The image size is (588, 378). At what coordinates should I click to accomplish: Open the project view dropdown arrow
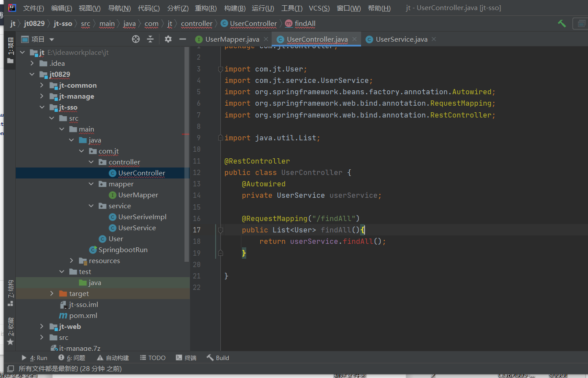click(x=52, y=39)
